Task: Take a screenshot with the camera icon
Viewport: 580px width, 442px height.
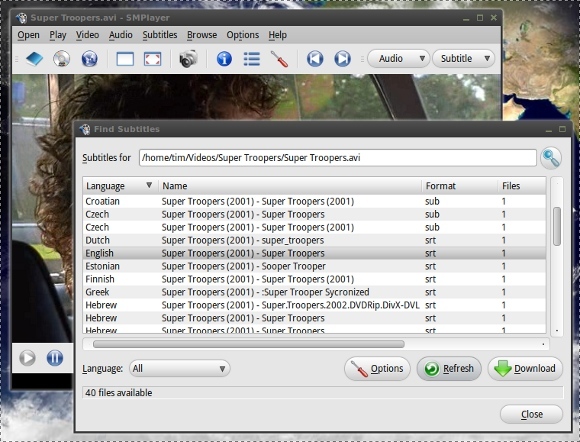Action: 188,59
